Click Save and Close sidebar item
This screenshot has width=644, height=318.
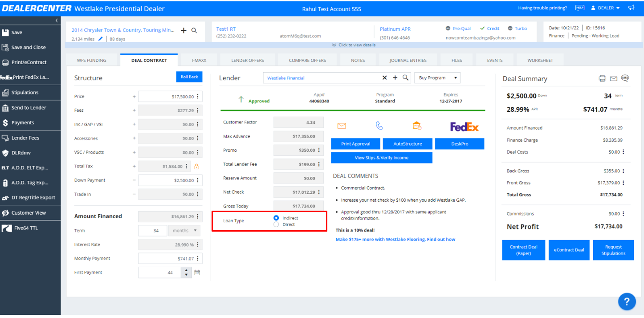[x=30, y=47]
